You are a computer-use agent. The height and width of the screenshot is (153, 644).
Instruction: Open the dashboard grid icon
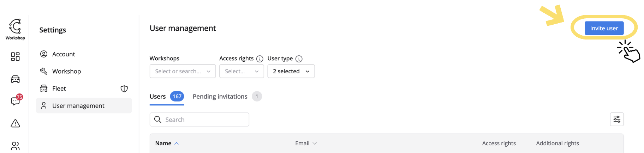(x=15, y=56)
